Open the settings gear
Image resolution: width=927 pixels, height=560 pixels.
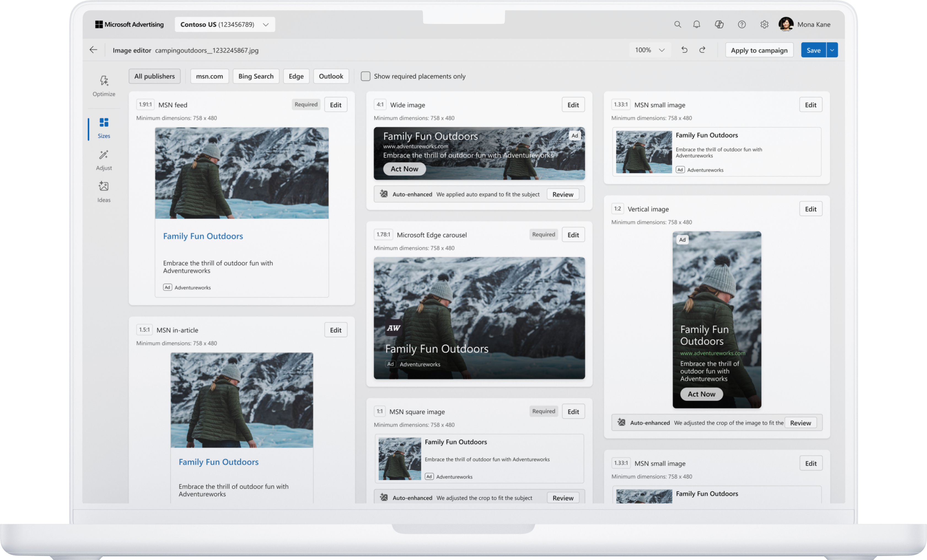764,25
